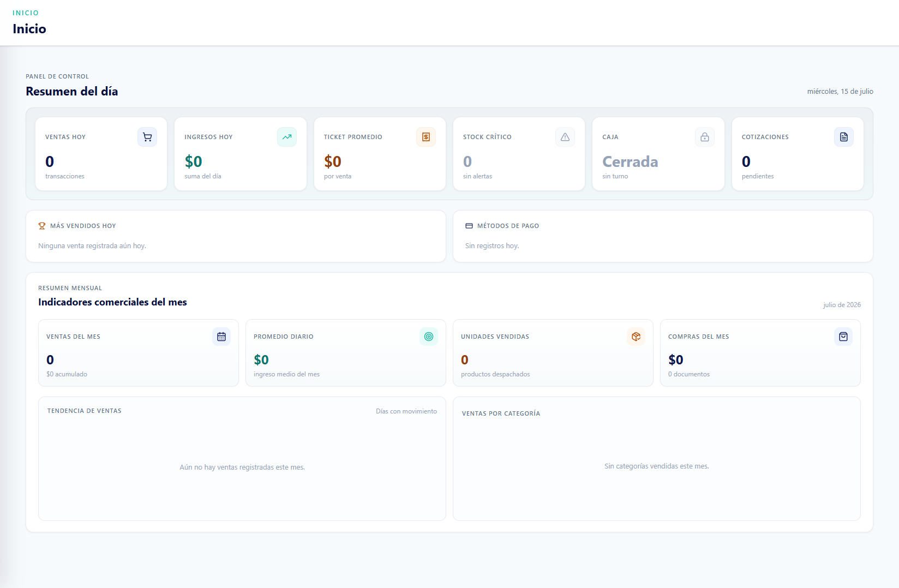This screenshot has height=588, width=899.
Task: Click the 'Ventas por Categoría' heading
Action: click(x=501, y=413)
